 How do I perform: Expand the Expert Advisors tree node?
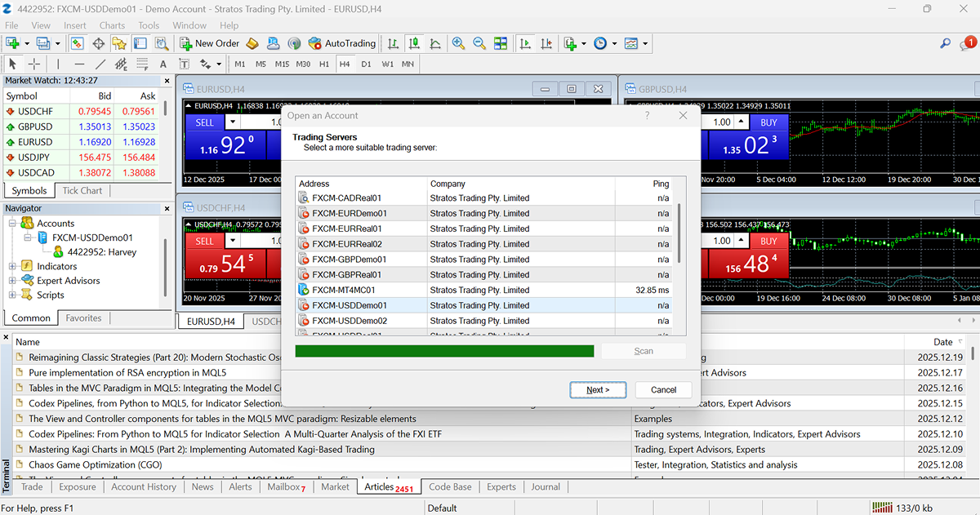12,281
